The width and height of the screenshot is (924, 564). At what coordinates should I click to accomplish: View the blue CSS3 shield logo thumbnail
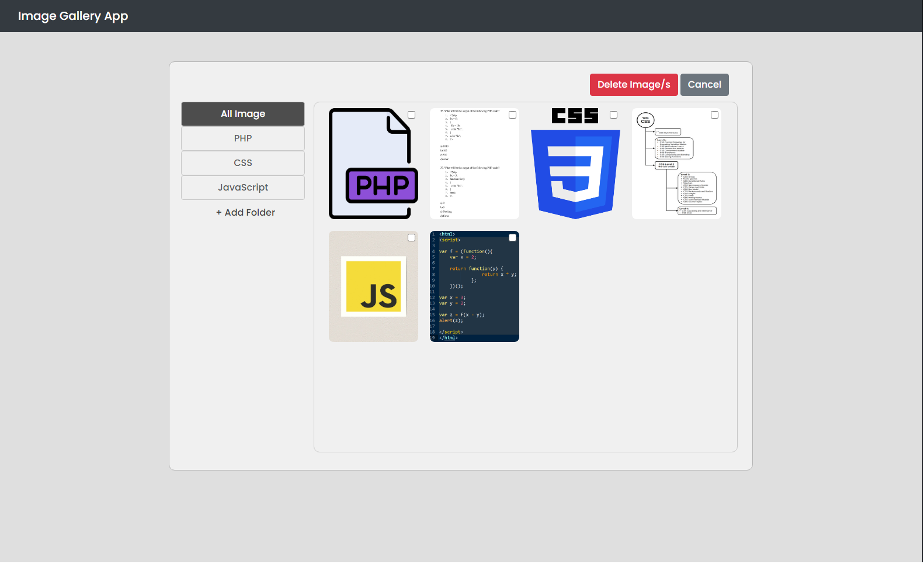[576, 164]
